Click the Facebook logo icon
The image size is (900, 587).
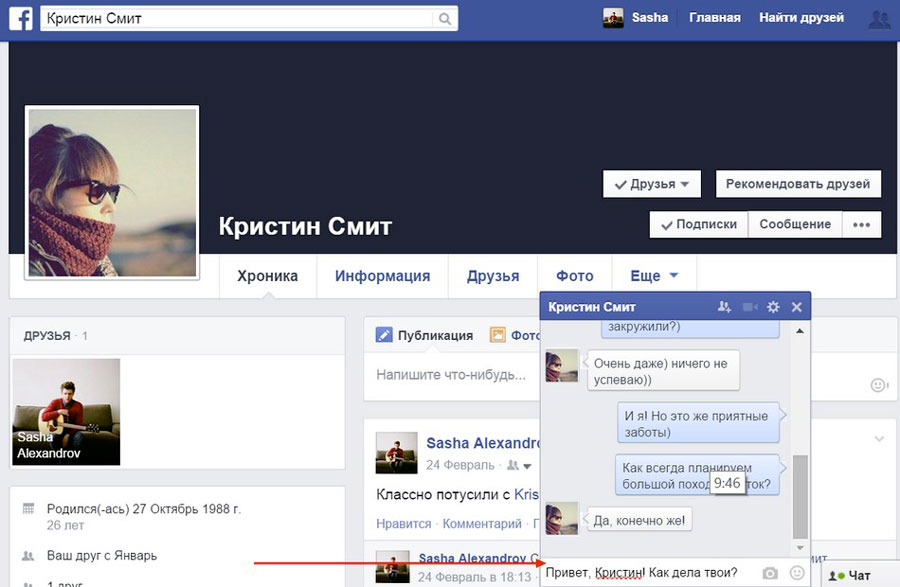coord(21,18)
